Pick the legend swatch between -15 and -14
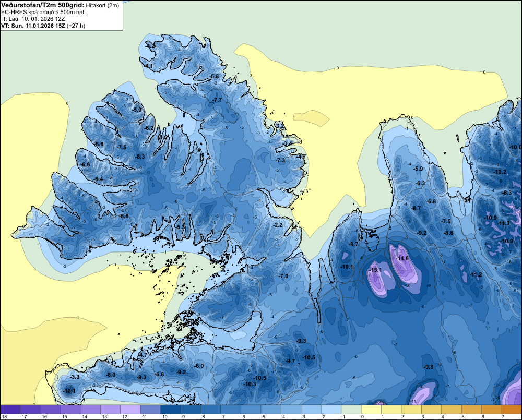The width and height of the screenshot is (522, 420). (x=70, y=409)
